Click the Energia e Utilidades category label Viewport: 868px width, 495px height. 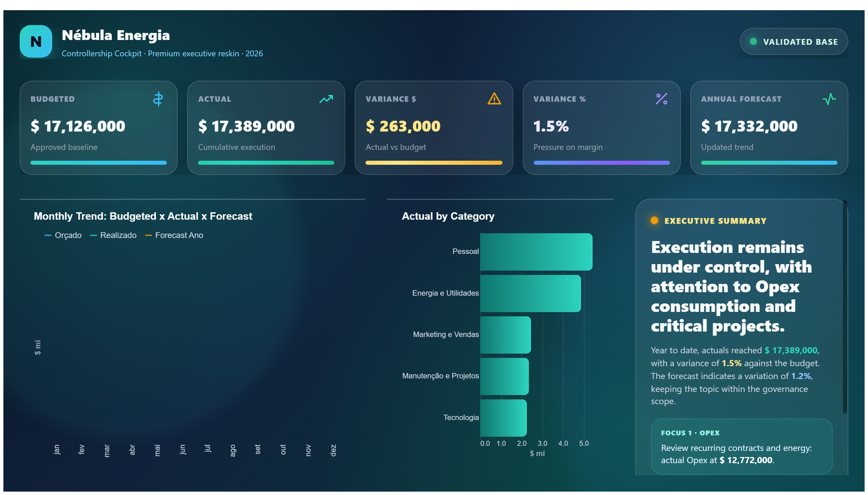[x=446, y=293]
